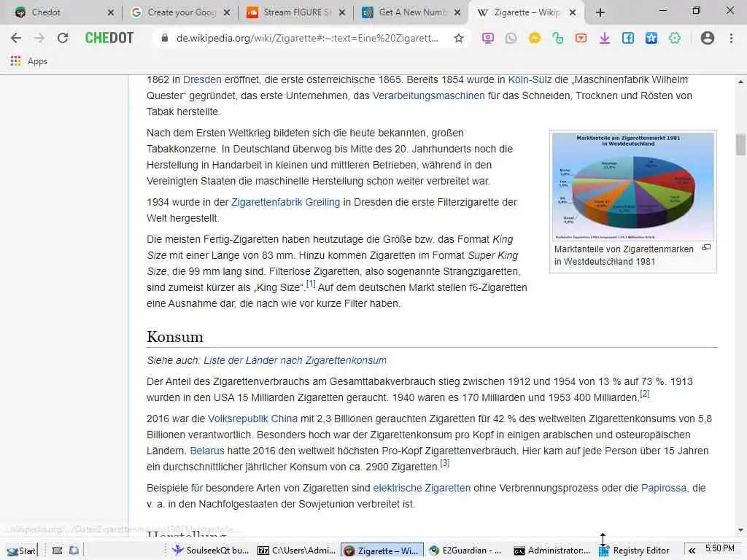Expand hidden tray icons chevron

[x=692, y=551]
